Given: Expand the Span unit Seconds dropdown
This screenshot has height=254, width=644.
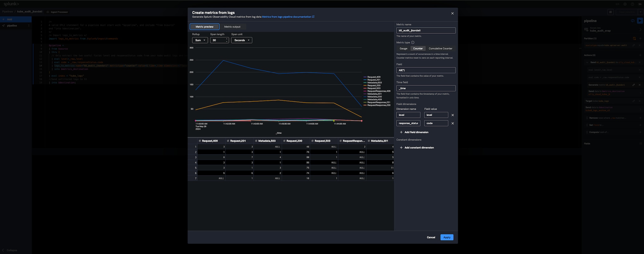Looking at the screenshot, I should coord(242,40).
